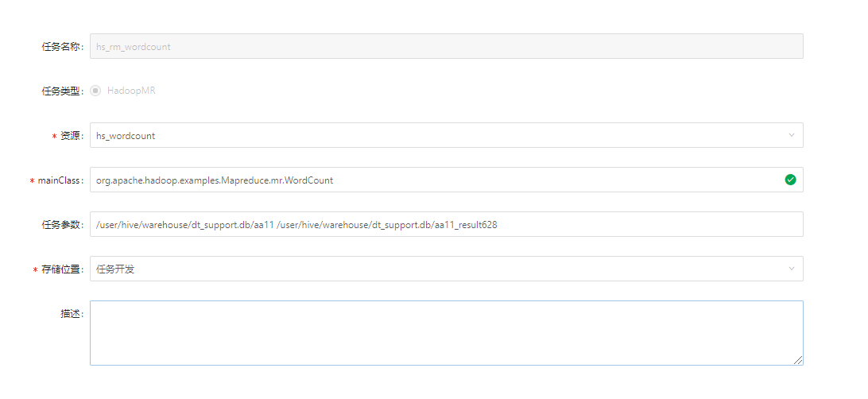Viewport: 868px width, 399px height.
Task: Click the 描述 label
Action: pyautogui.click(x=72, y=314)
